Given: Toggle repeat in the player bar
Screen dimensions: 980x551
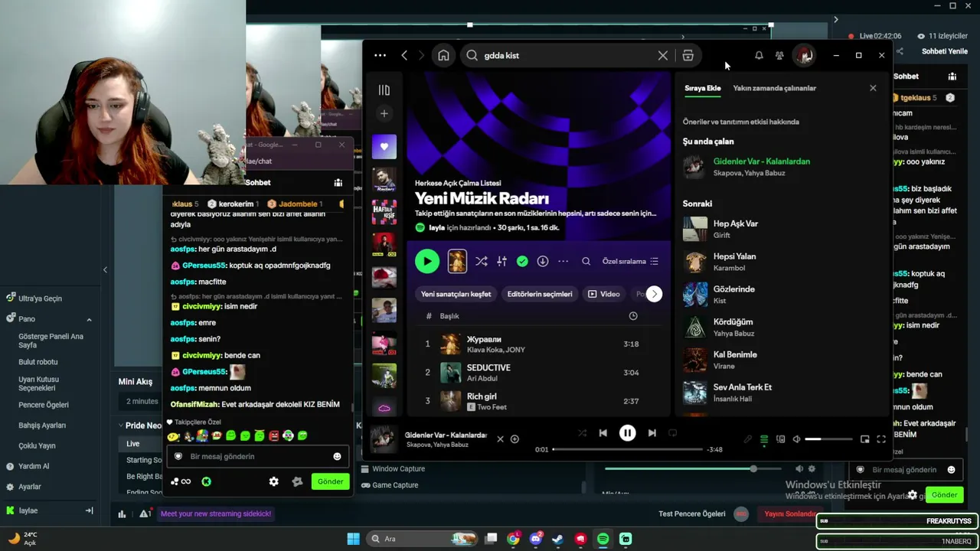Looking at the screenshot, I should pyautogui.click(x=673, y=433).
